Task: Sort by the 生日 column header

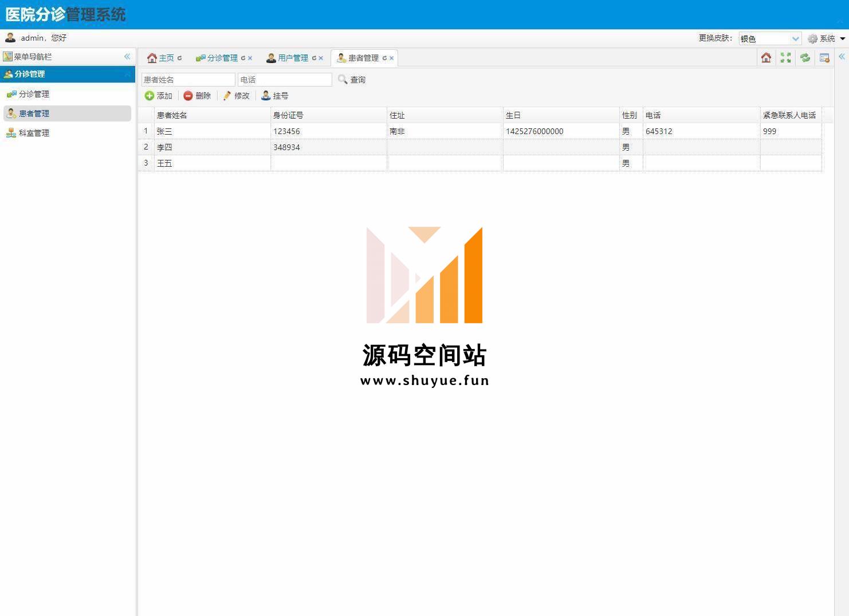Action: click(561, 115)
